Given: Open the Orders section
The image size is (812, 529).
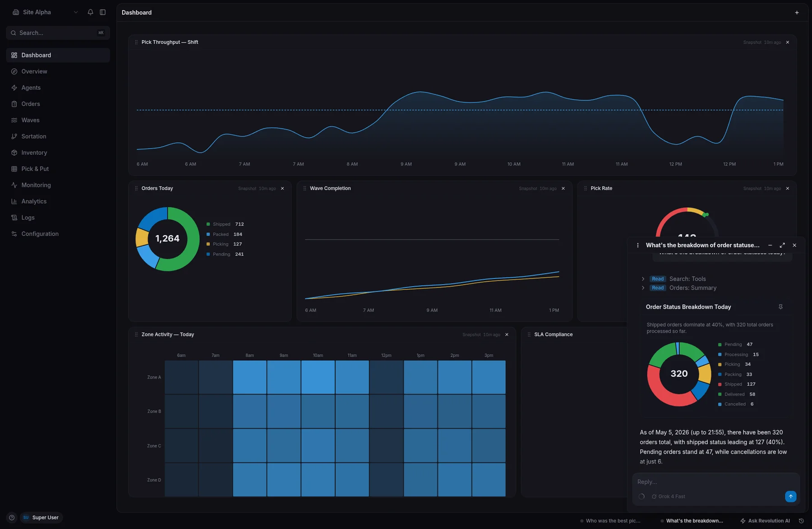Looking at the screenshot, I should (58, 104).
